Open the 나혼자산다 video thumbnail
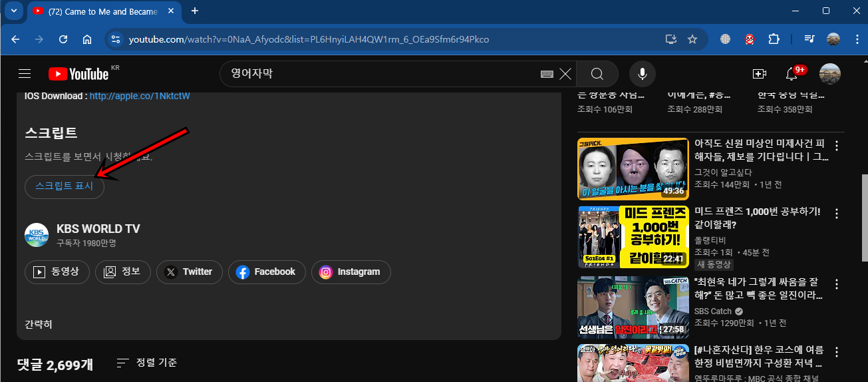 pos(633,363)
